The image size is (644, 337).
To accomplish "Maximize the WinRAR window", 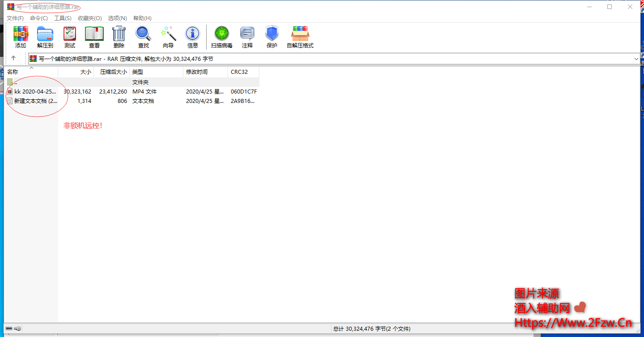I will 610,7.
